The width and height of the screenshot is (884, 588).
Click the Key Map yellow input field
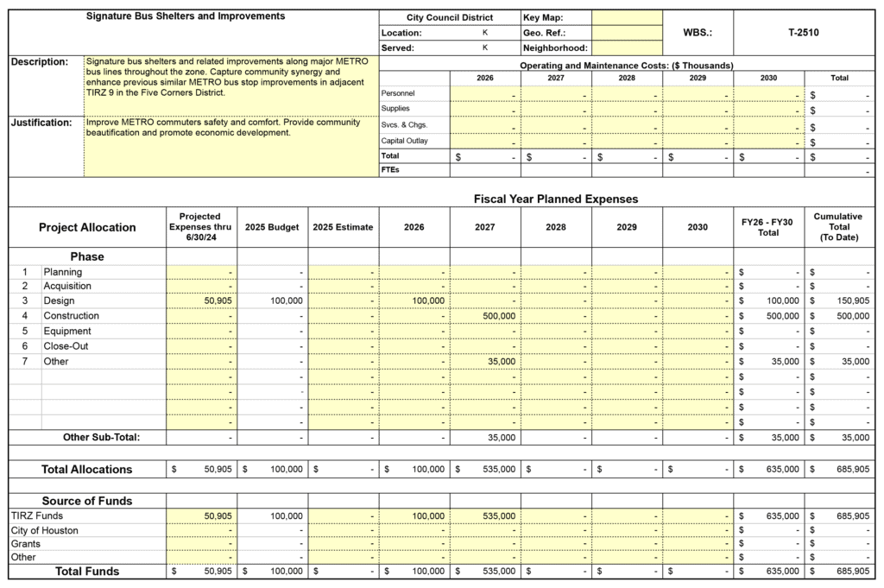click(x=628, y=17)
